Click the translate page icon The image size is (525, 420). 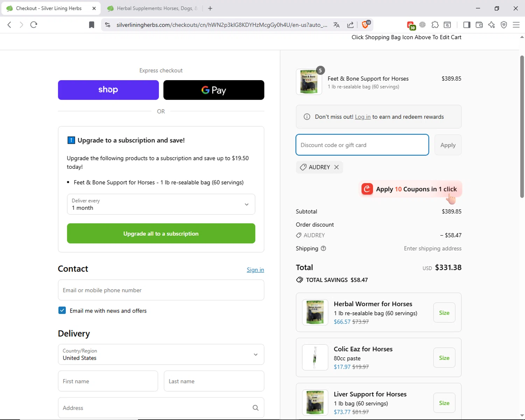tap(336, 25)
